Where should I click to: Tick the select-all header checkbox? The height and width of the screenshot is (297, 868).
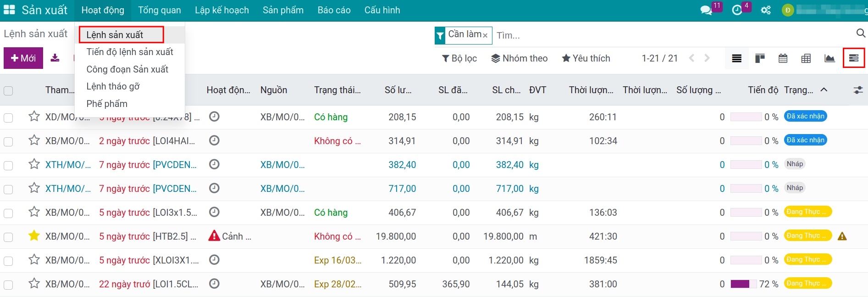click(x=8, y=90)
